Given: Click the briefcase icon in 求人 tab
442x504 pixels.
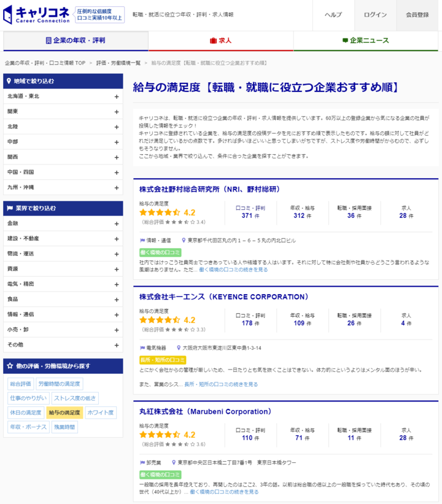Looking at the screenshot, I should pos(213,41).
